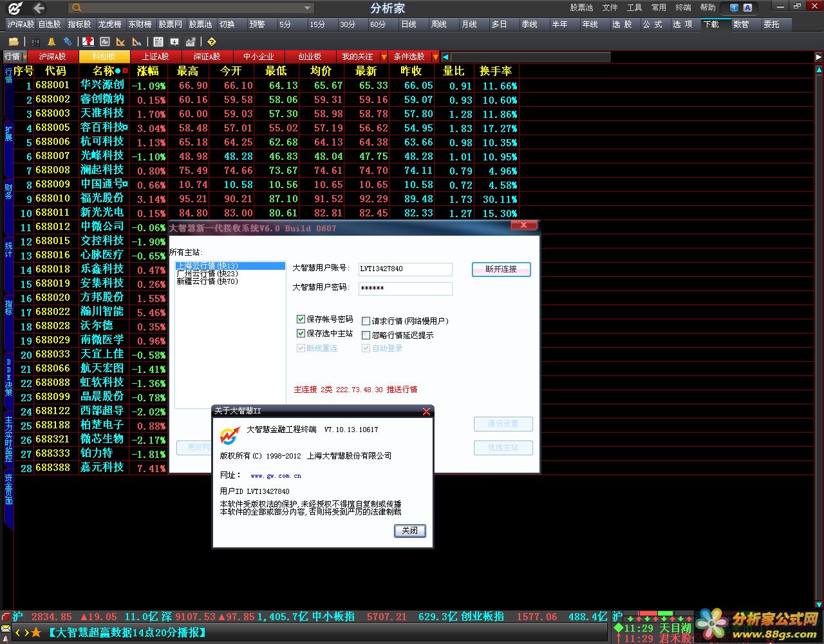Click the 大智慧用户账号 input field
The height and width of the screenshot is (644, 824).
click(x=405, y=269)
